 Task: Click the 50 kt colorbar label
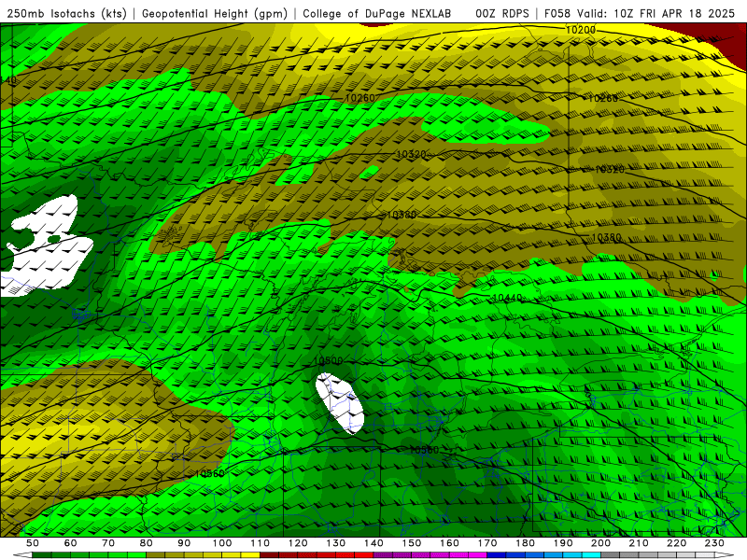pyautogui.click(x=33, y=543)
